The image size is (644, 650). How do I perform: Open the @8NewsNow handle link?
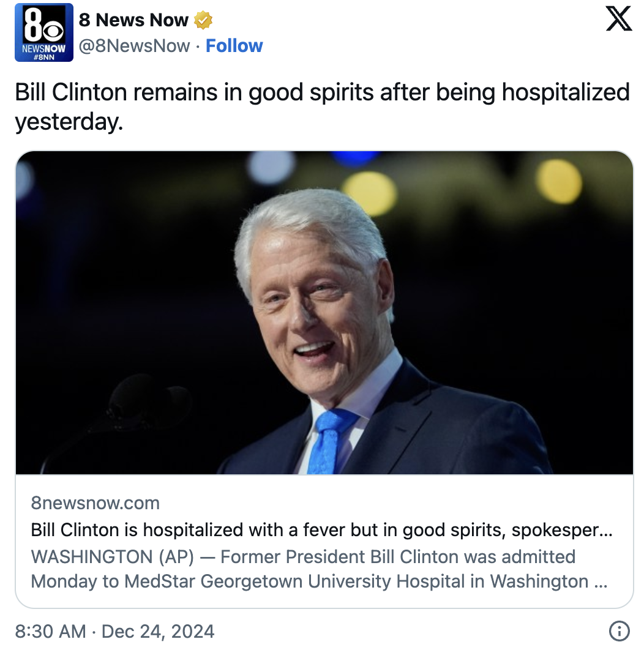tap(134, 46)
